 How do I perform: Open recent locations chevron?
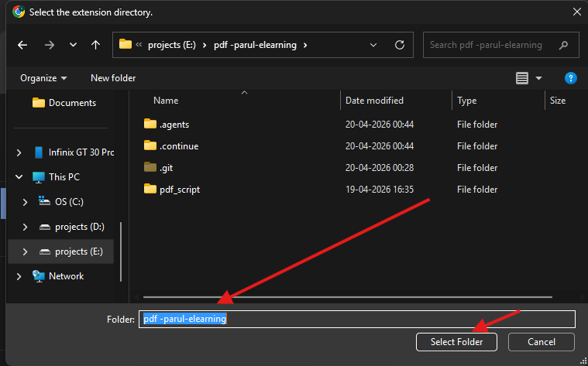click(x=73, y=45)
